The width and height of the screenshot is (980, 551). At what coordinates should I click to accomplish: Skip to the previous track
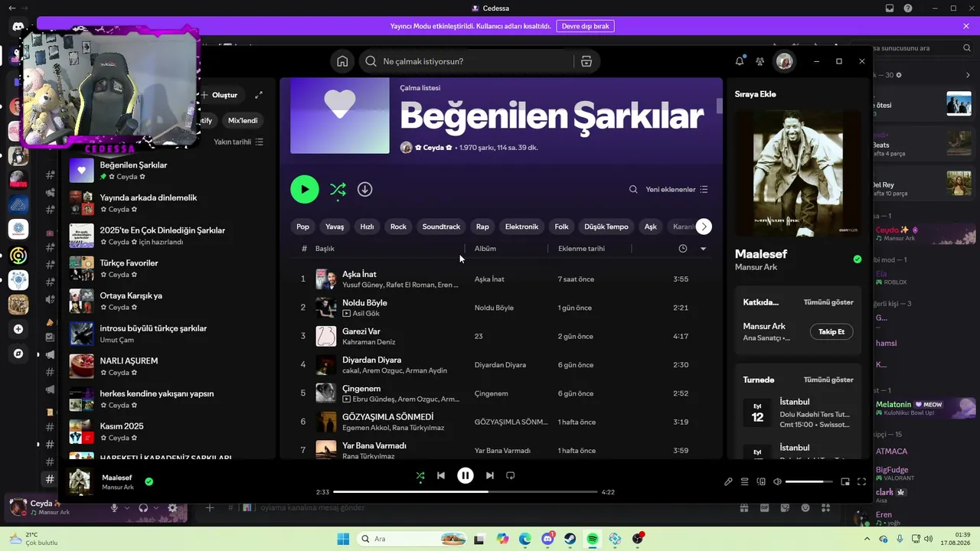tap(441, 475)
